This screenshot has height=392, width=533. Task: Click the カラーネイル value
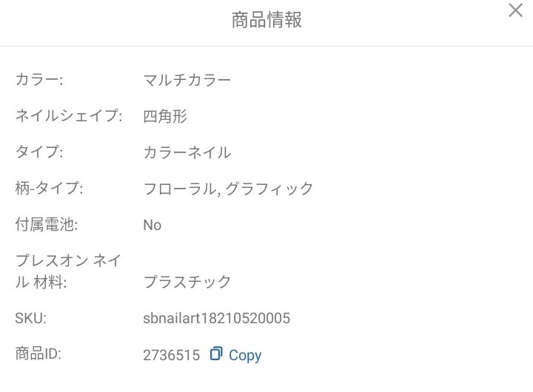[x=187, y=152]
